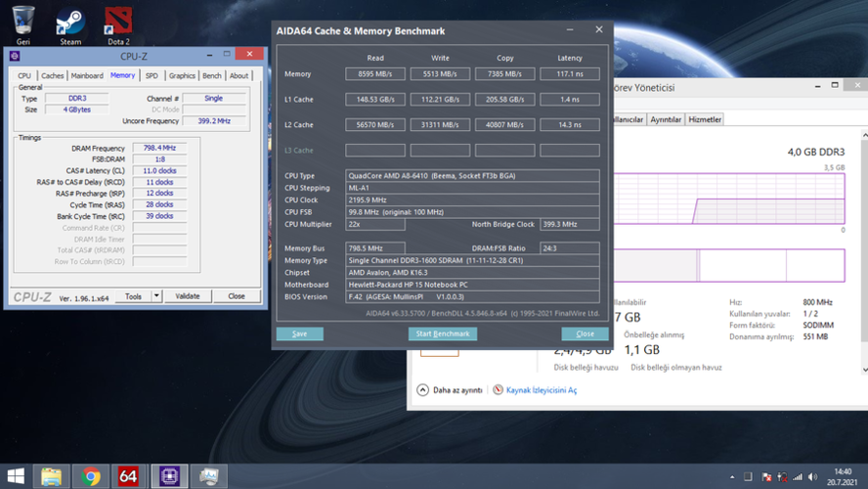
Task: Click the Channel # value Single in CPU-Z
Action: coord(214,98)
